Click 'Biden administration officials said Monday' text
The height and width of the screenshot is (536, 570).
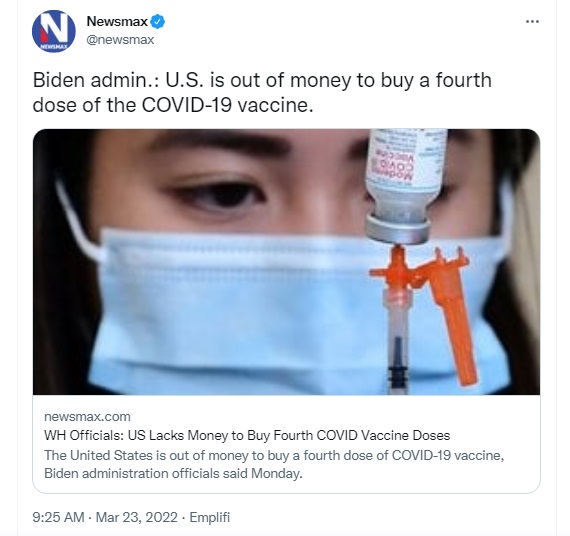173,473
